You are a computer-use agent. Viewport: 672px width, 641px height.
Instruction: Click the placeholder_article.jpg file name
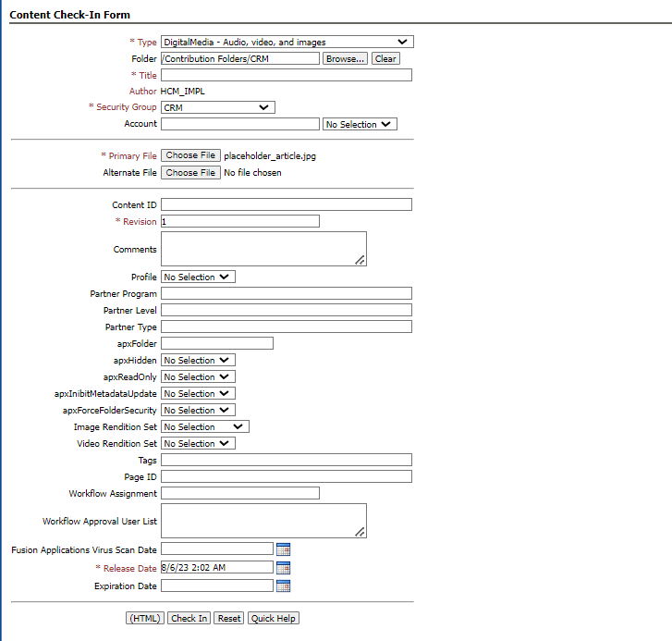270,156
